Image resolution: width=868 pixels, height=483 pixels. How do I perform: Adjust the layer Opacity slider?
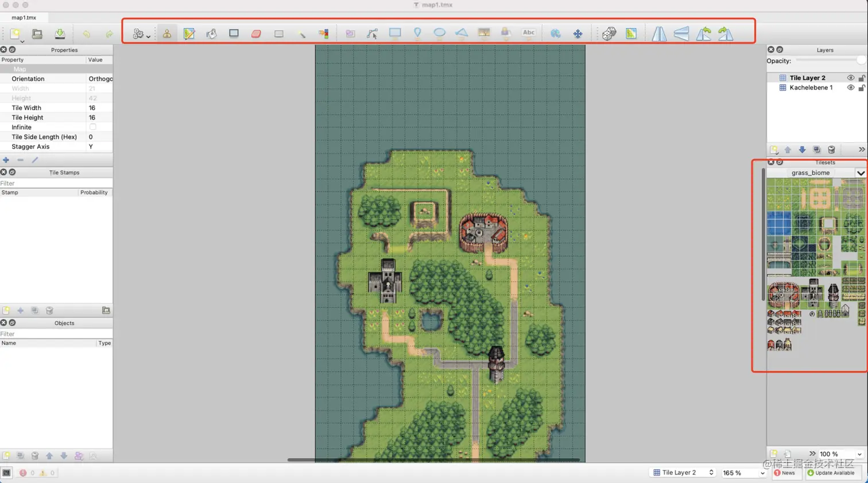(x=830, y=61)
